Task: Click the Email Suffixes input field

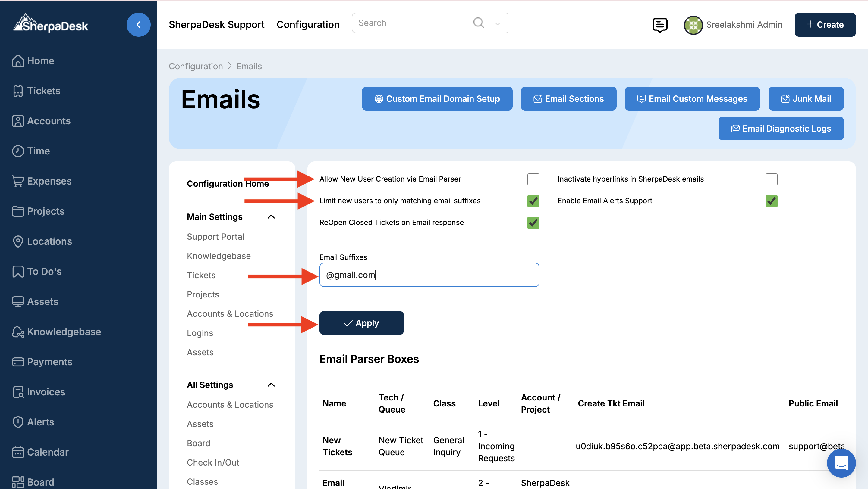Action: [x=429, y=275]
